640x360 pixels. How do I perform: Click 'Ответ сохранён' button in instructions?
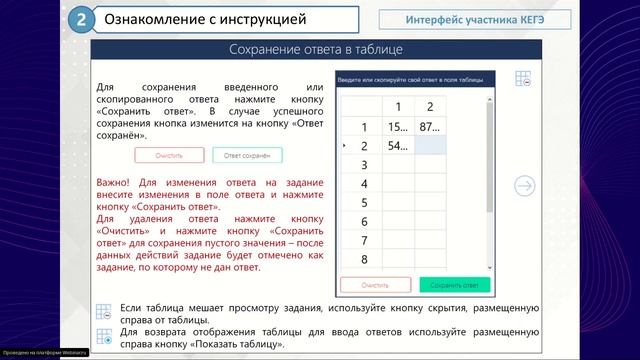coord(247,155)
